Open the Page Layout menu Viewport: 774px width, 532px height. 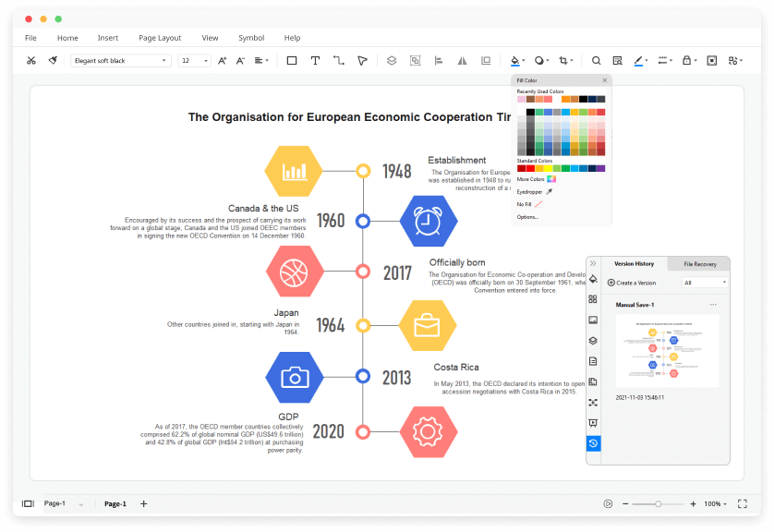click(160, 38)
